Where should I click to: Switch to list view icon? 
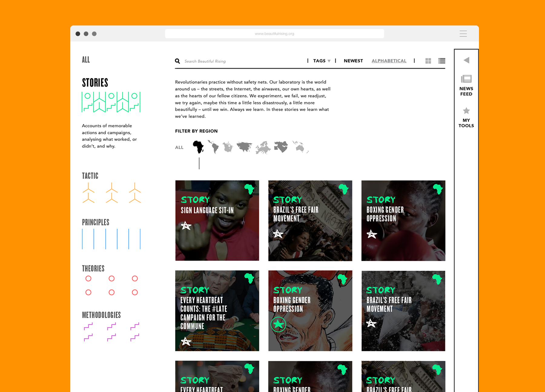pyautogui.click(x=442, y=61)
